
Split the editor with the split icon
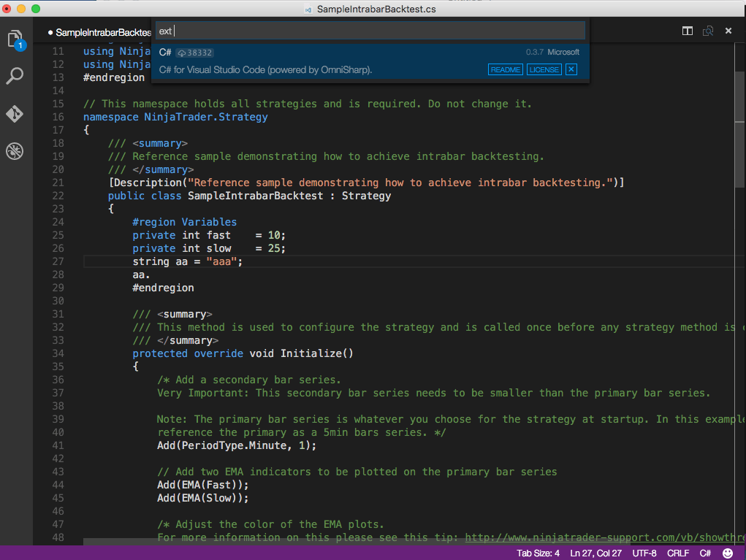(688, 31)
